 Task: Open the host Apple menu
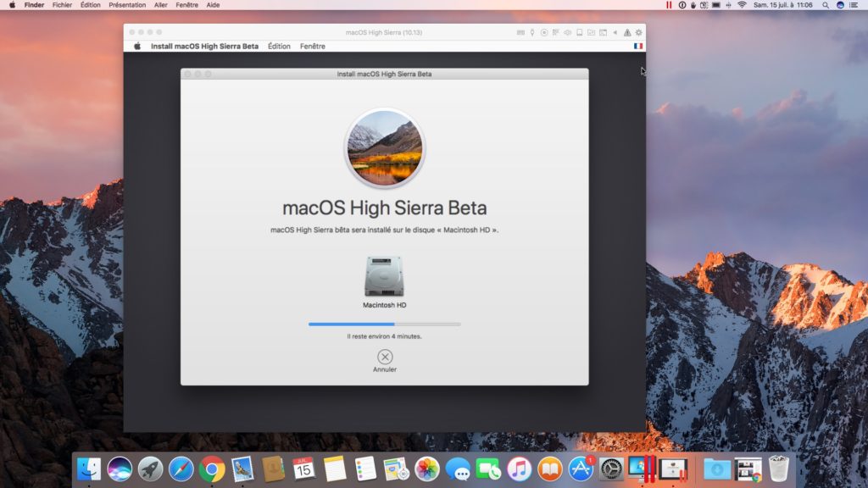[12, 5]
